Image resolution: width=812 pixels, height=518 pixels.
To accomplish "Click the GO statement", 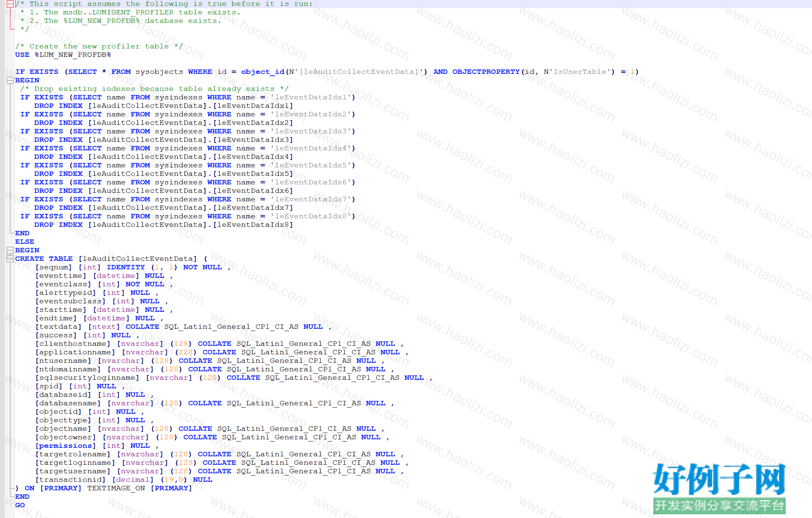I will tap(20, 505).
